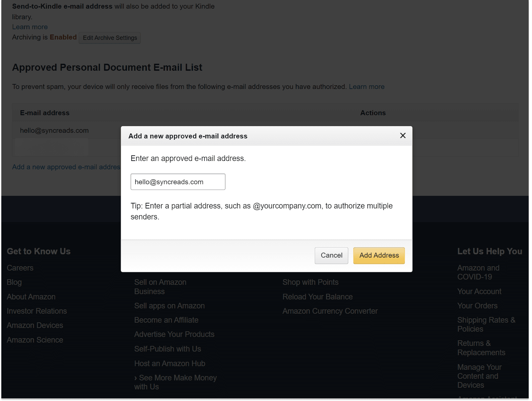Focus the approved e-mail address input field
This screenshot has width=532, height=401.
pyautogui.click(x=178, y=182)
